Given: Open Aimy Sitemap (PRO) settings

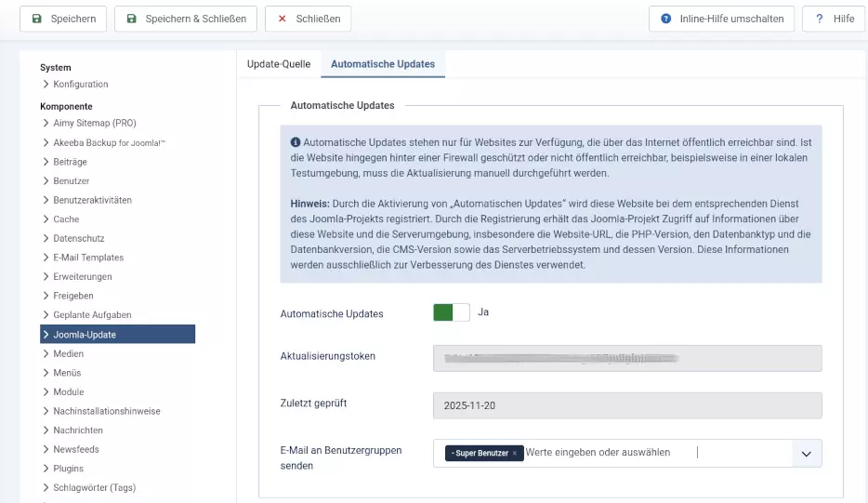Looking at the screenshot, I should tap(94, 123).
